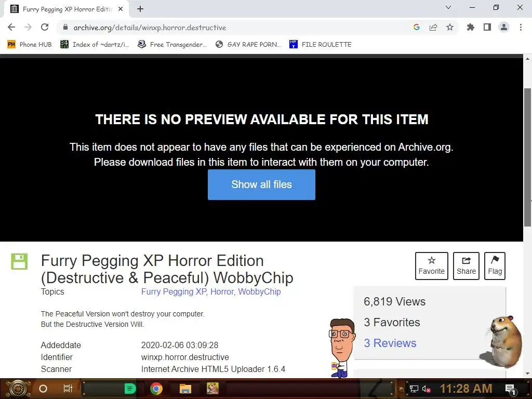Viewport: 532px width, 399px height.
Task: View site info via the lock icon
Action: [65, 27]
